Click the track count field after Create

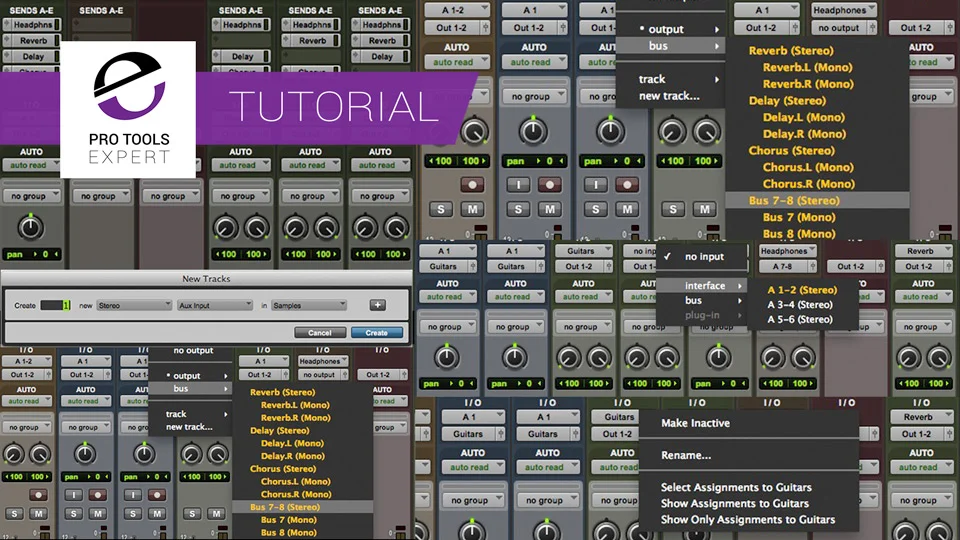pos(55,305)
